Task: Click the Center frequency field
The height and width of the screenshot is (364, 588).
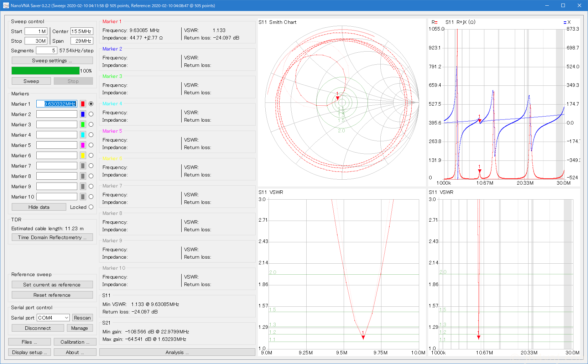Action: pyautogui.click(x=82, y=31)
